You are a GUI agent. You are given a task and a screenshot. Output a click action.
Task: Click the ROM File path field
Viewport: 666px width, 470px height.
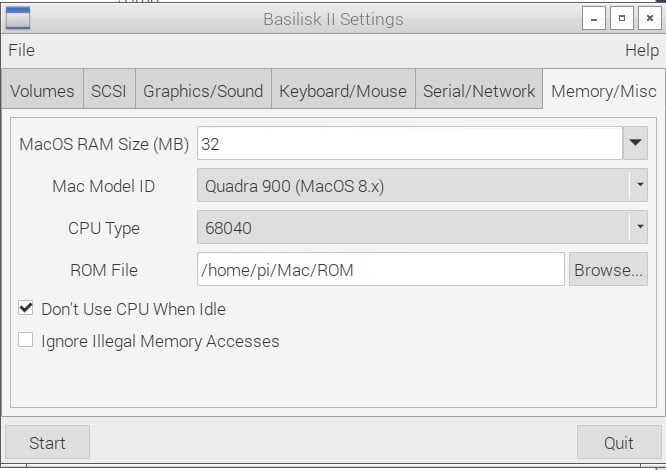(x=381, y=269)
